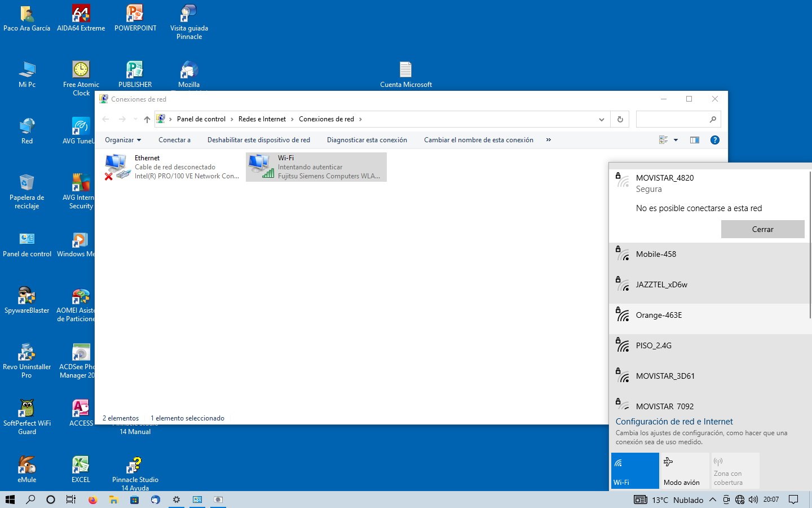
Task: Toggle Modo avión tile
Action: pos(685,471)
